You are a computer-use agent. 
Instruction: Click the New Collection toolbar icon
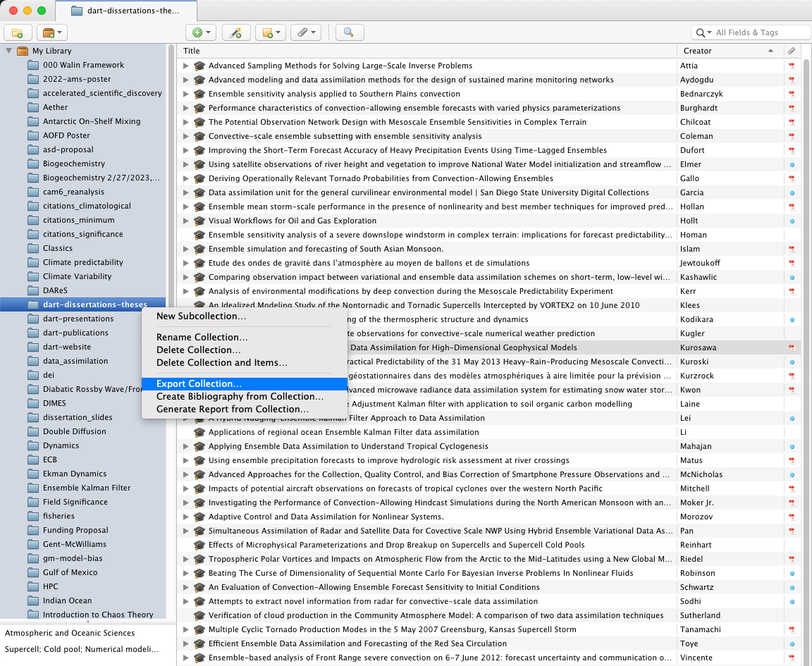pos(18,32)
